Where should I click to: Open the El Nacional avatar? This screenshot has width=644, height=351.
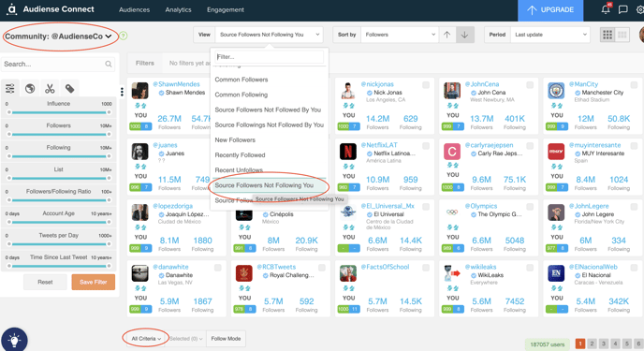(556, 273)
